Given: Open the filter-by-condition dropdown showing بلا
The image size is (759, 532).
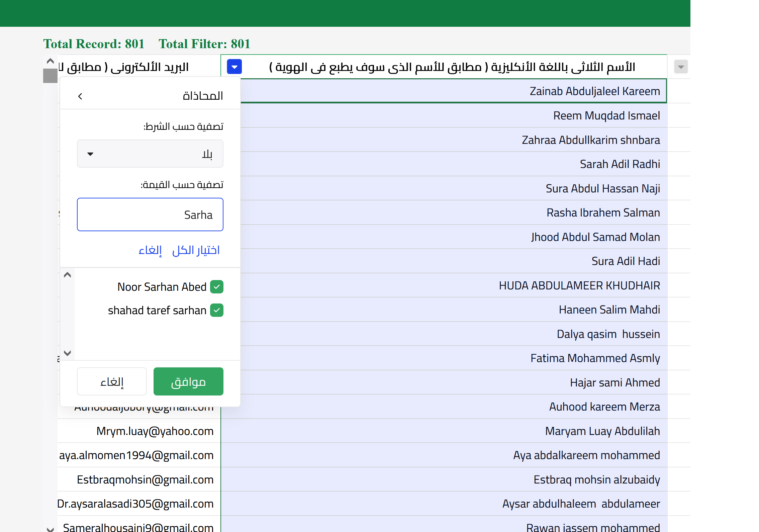Looking at the screenshot, I should click(x=150, y=154).
